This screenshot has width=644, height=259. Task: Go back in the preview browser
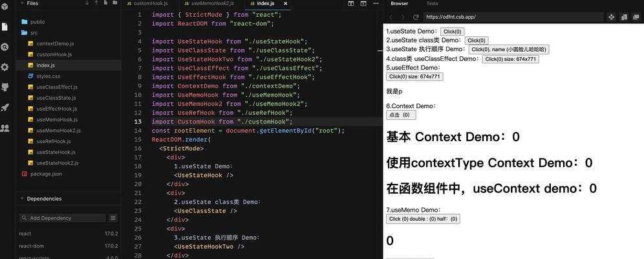coord(391,17)
